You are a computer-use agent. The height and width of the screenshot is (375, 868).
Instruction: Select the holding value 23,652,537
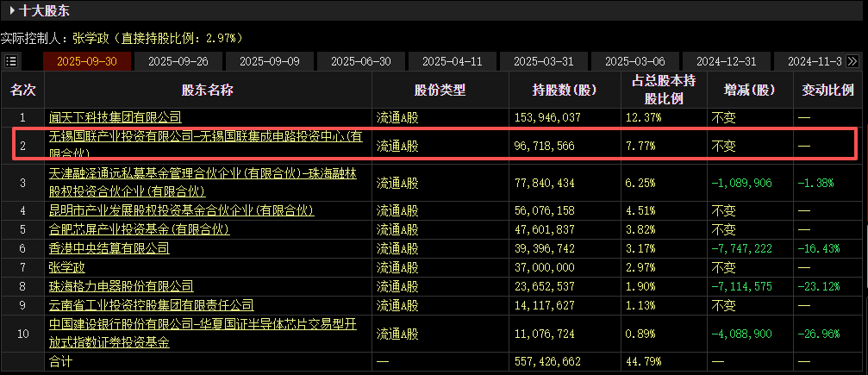click(x=544, y=286)
